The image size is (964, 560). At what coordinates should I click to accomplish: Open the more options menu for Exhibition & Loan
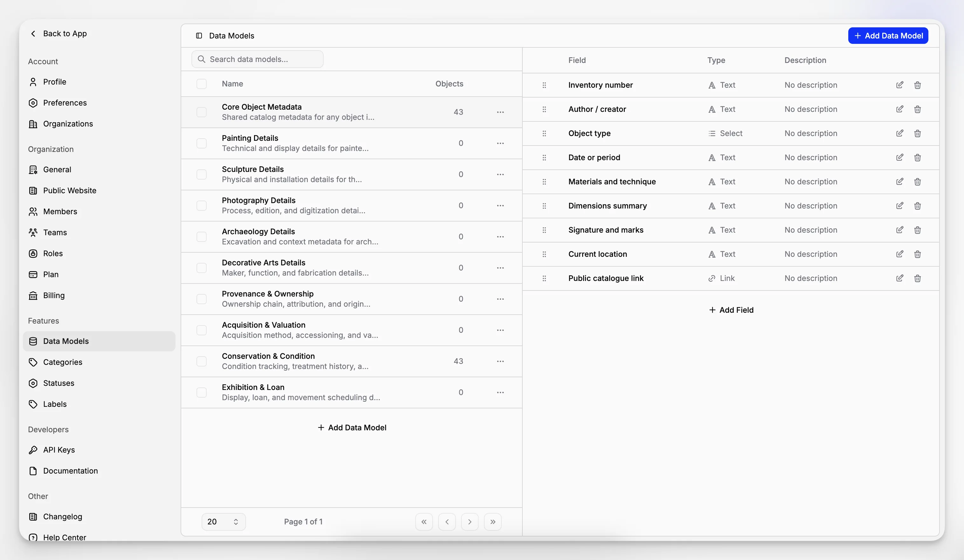pos(500,393)
